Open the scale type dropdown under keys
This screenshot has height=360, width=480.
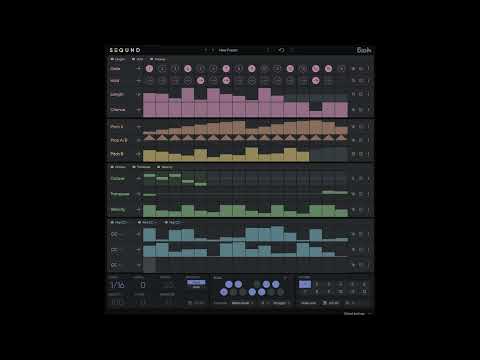tap(242, 303)
